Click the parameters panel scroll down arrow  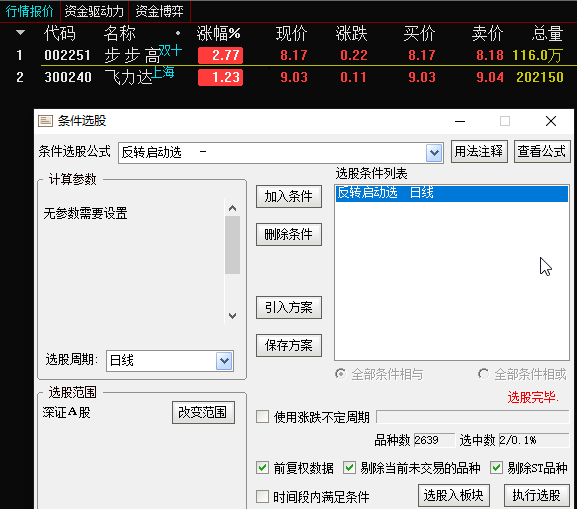pos(232,315)
